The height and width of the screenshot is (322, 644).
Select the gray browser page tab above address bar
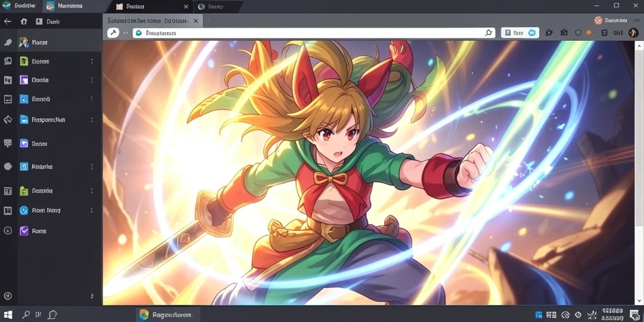152,21
